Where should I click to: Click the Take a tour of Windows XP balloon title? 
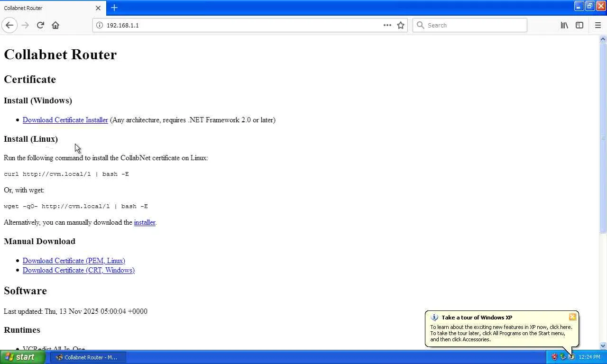click(477, 318)
